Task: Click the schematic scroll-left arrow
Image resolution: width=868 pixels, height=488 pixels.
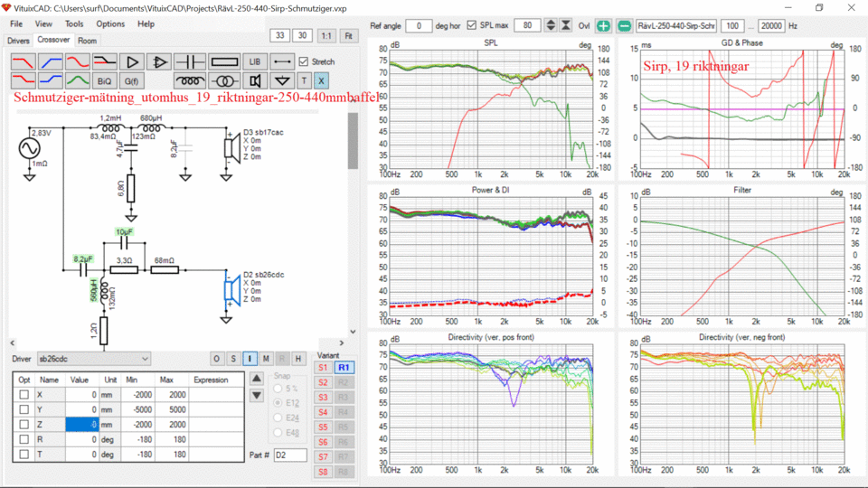Action: pyautogui.click(x=12, y=343)
